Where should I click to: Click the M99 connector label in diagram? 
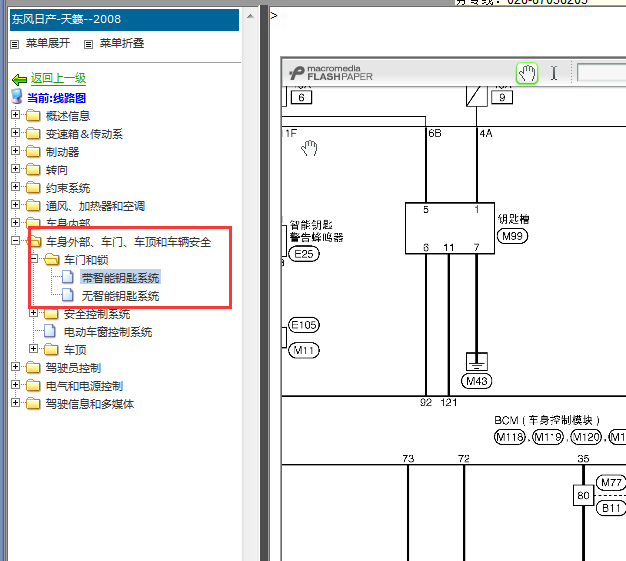coord(512,236)
